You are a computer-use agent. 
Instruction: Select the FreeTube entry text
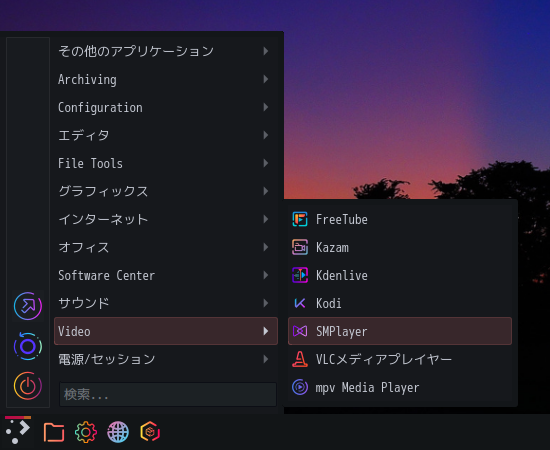(x=342, y=220)
